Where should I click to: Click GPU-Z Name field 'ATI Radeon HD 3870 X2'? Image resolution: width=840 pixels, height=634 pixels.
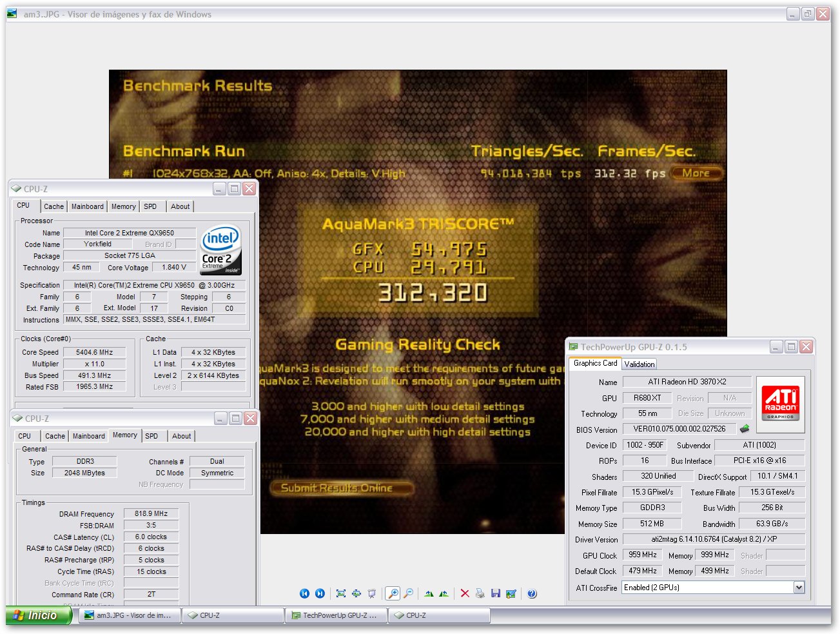pos(687,381)
